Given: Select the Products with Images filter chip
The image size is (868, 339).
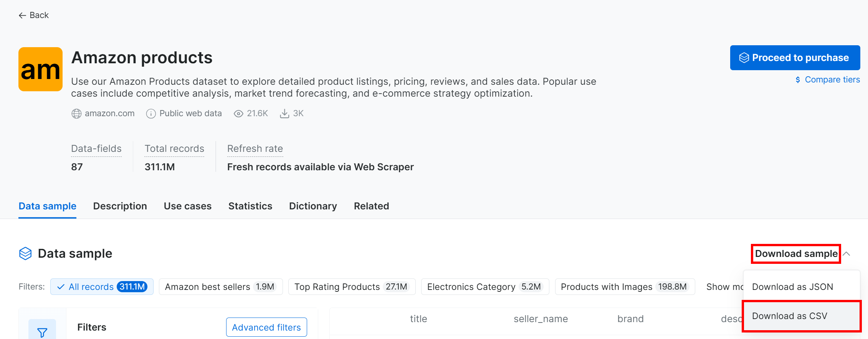Looking at the screenshot, I should (x=625, y=287).
